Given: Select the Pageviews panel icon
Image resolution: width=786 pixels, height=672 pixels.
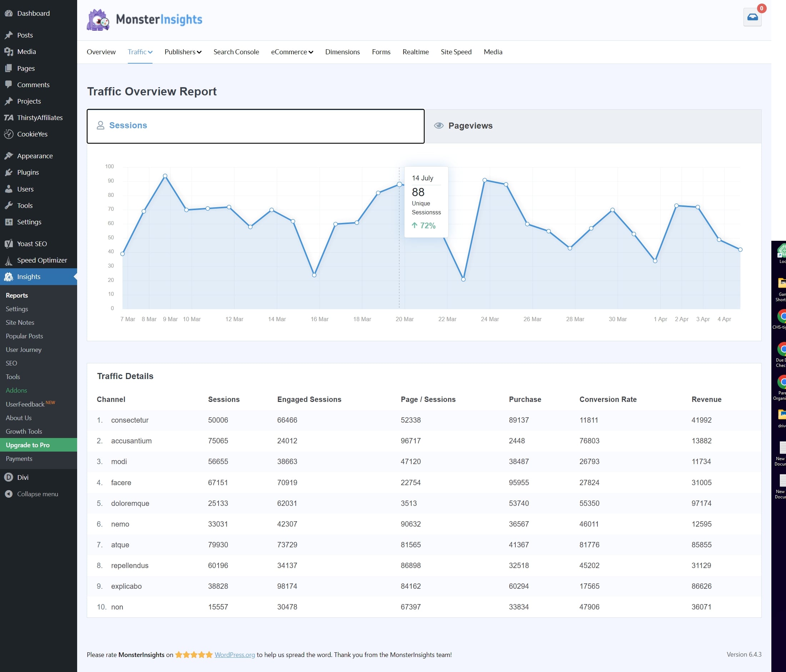Looking at the screenshot, I should [439, 125].
